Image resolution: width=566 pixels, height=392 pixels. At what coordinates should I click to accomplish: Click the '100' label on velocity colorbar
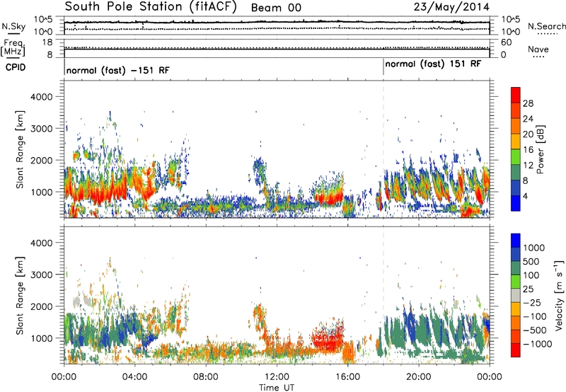pyautogui.click(x=531, y=275)
